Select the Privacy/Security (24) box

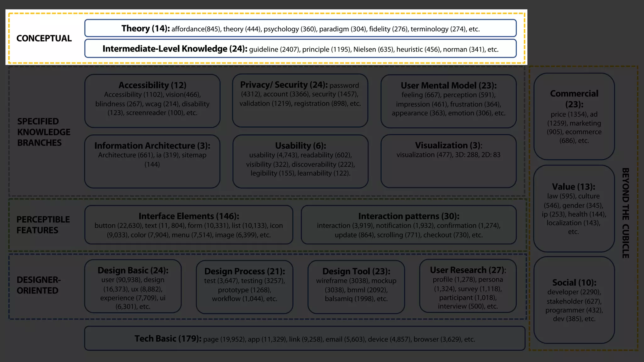click(x=300, y=101)
